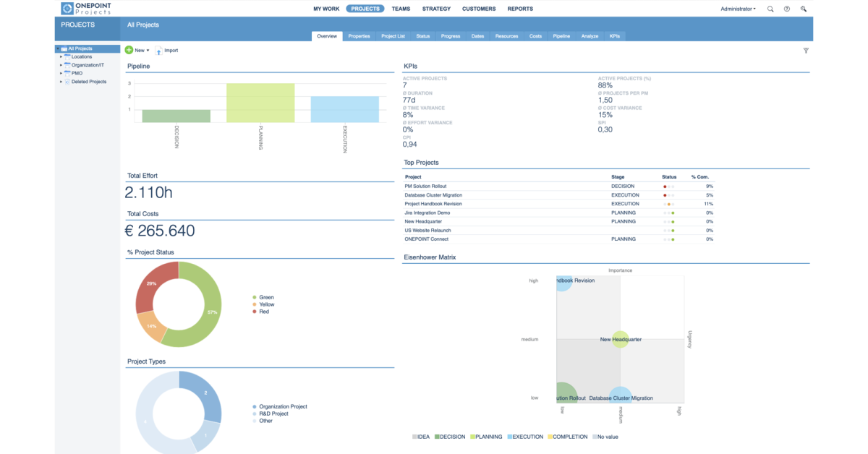Open CUSTOMERS in top navigation

coord(479,9)
